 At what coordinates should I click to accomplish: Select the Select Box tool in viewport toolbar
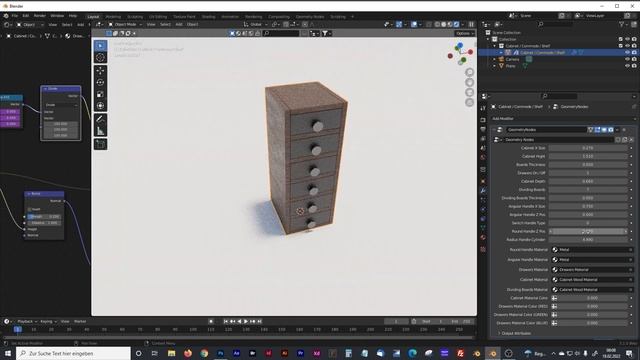pos(100,46)
